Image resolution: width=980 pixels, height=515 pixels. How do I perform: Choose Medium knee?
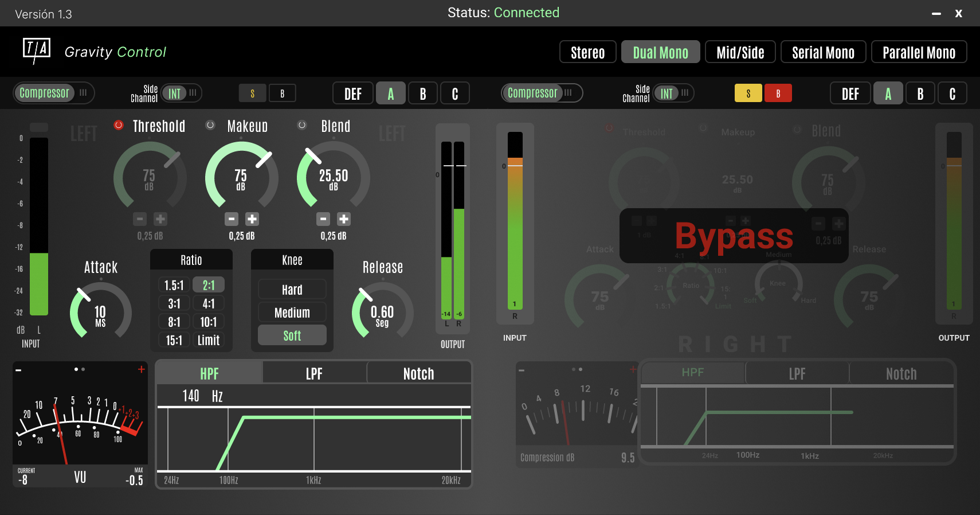tap(292, 313)
